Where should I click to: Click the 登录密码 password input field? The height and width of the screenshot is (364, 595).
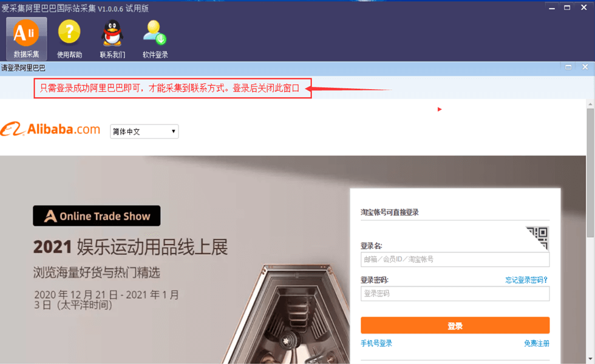pos(455,294)
